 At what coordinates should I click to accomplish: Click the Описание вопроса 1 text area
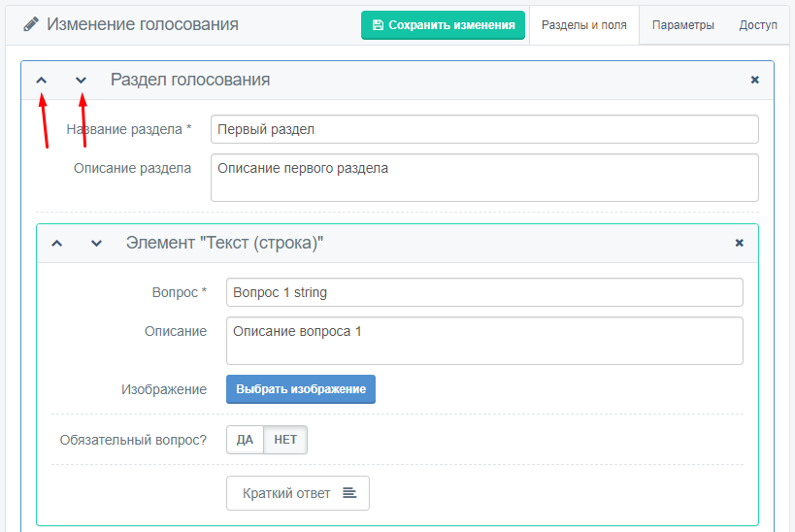pyautogui.click(x=484, y=341)
